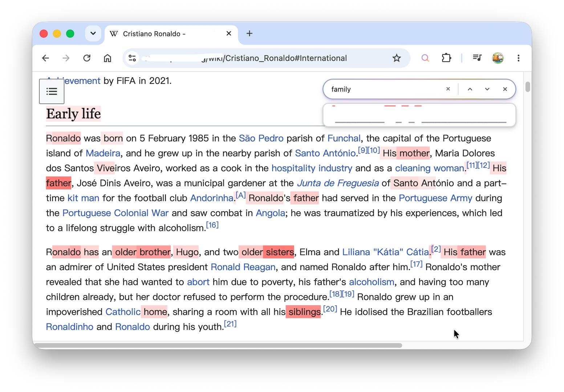Open citation [19]
The height and width of the screenshot is (392, 564).
348,294
